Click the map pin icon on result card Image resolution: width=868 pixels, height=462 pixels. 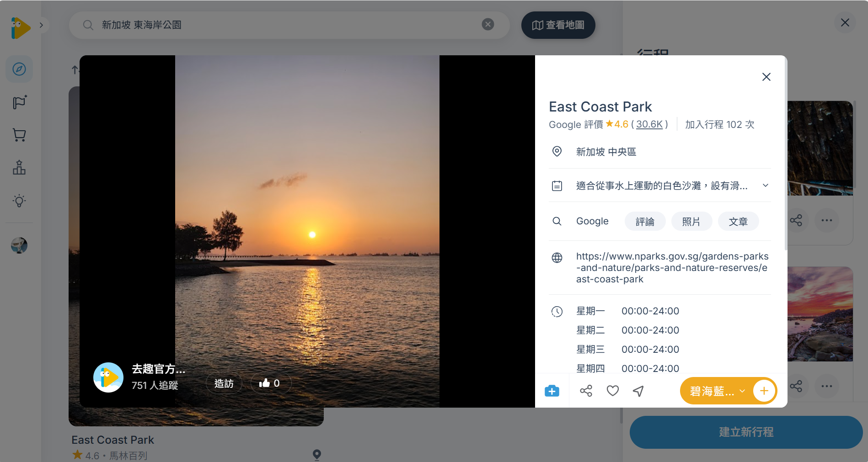pos(317,455)
